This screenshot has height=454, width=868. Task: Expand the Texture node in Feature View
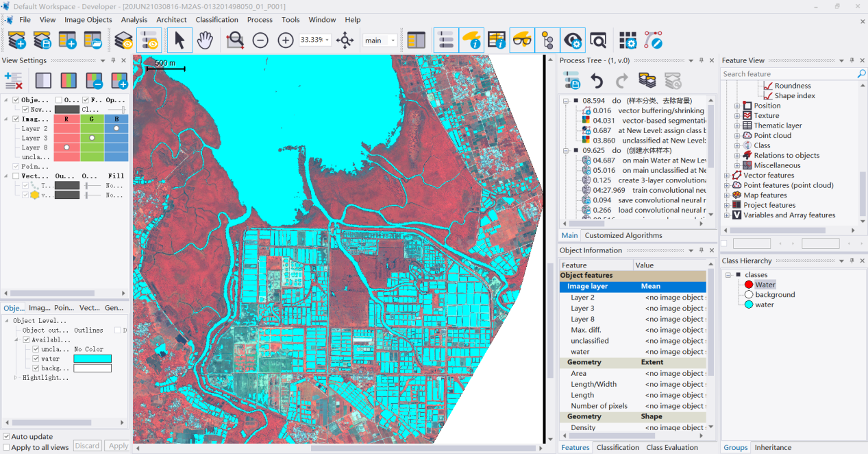pos(737,116)
